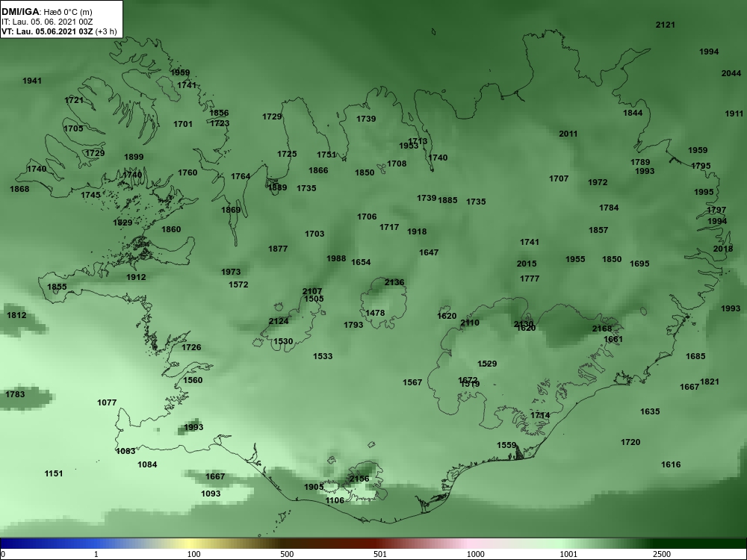This screenshot has width=747, height=560.
Task: Select the glacier value 2136
Action: 394,282
